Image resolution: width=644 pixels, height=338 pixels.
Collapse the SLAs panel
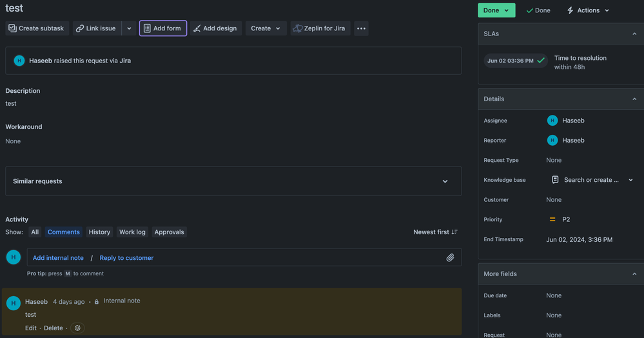click(x=634, y=34)
